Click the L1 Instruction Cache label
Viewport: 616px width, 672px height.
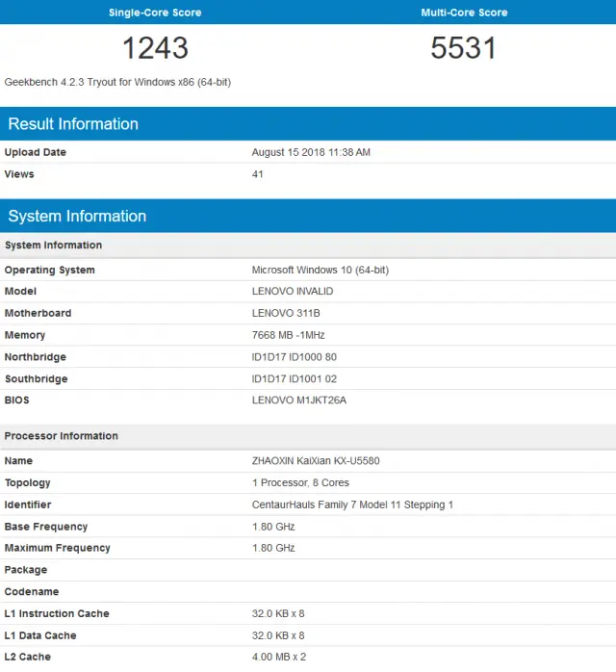point(57,613)
